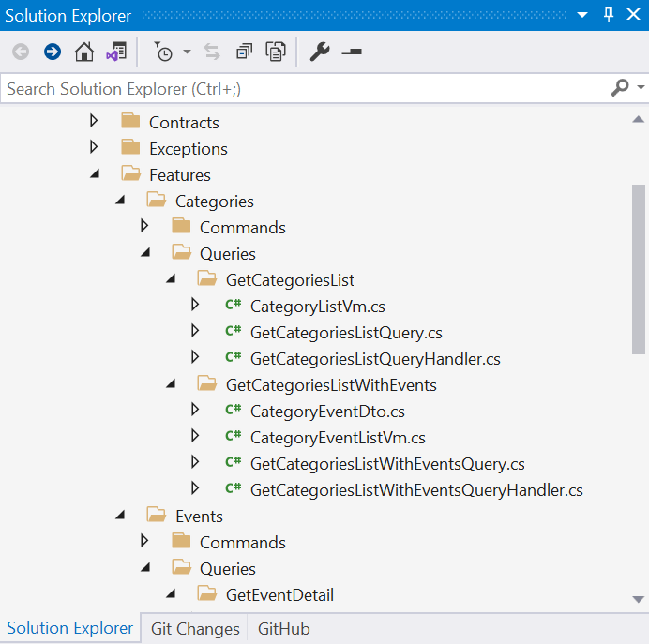The width and height of the screenshot is (649, 644).
Task: Collapse the GetCategoriesListWithEvents folder arrow
Action: (x=171, y=383)
